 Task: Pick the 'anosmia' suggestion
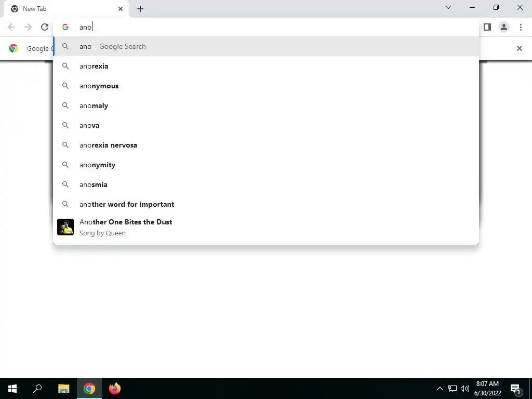click(x=266, y=184)
